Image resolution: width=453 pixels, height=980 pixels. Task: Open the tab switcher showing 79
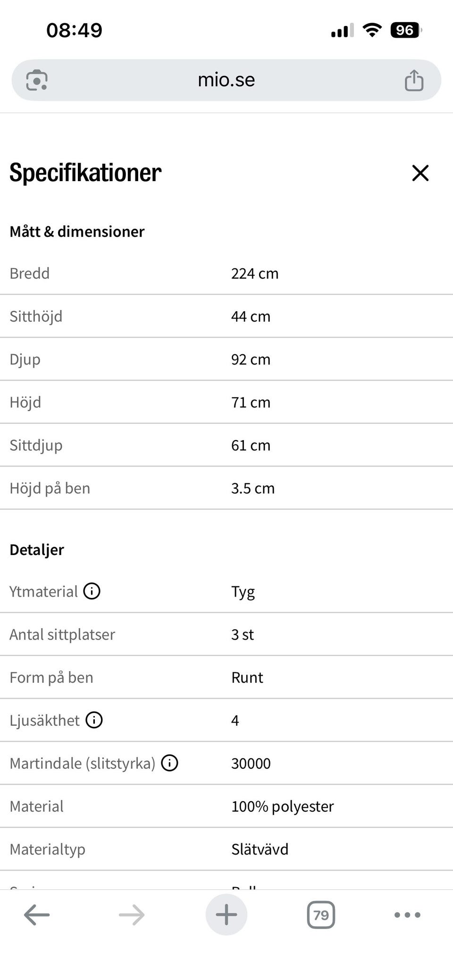pyautogui.click(x=321, y=915)
